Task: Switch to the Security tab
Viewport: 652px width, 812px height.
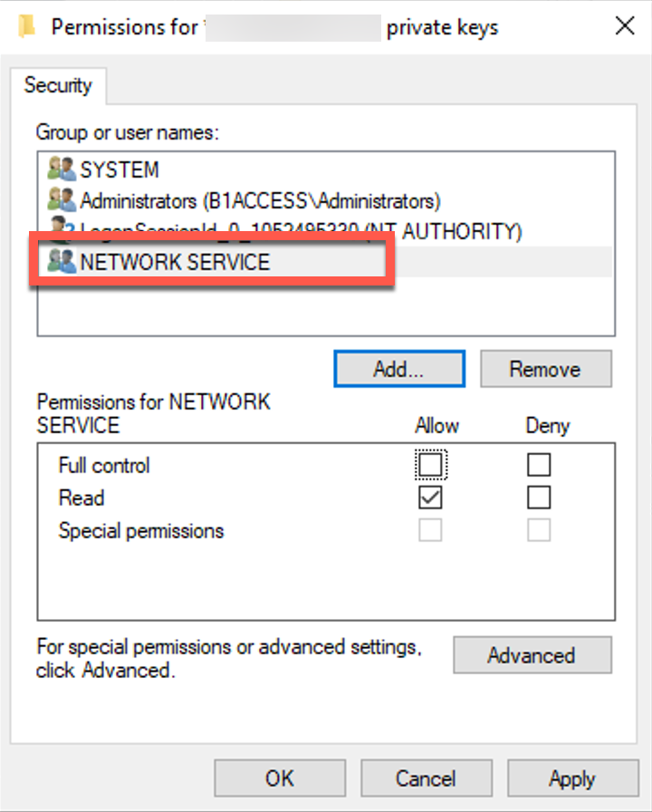Action: tap(58, 85)
